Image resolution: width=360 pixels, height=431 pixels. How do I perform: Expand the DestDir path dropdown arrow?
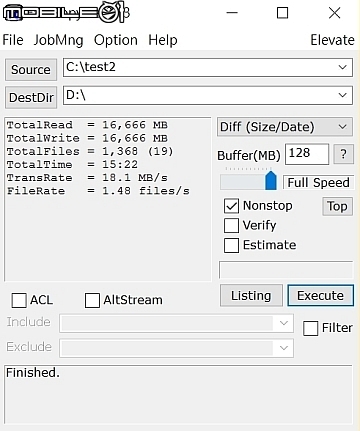point(342,95)
